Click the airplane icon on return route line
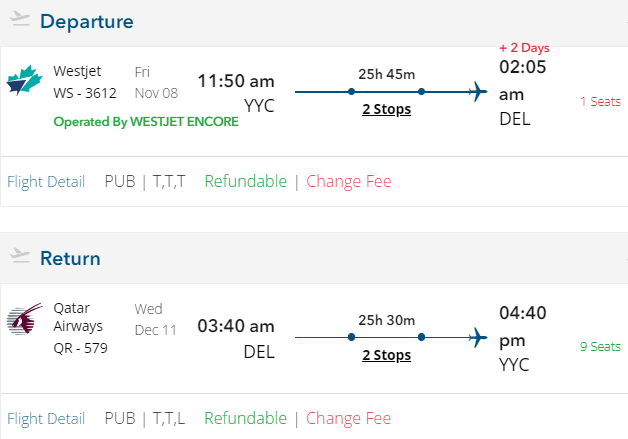This screenshot has width=628, height=439. coord(477,335)
